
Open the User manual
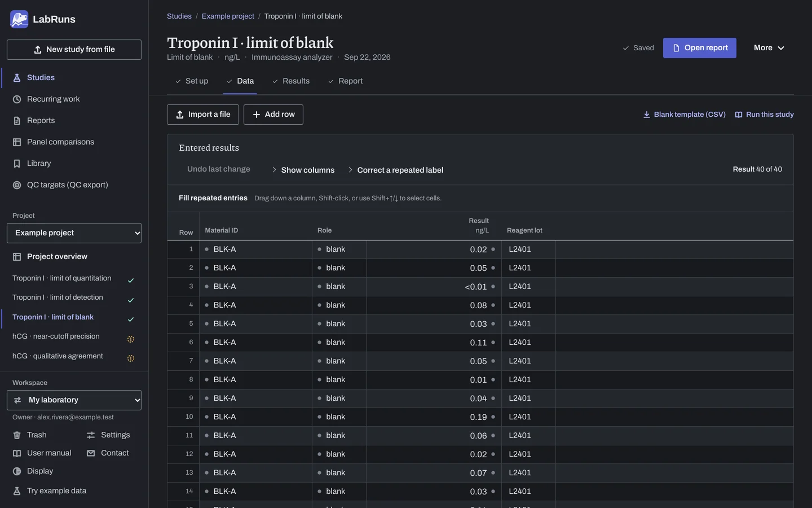tap(42, 453)
